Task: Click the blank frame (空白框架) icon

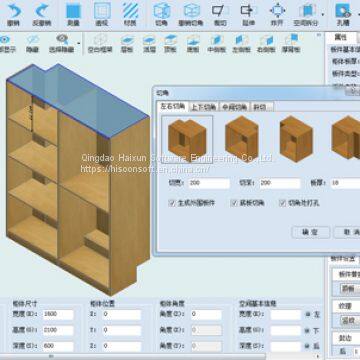Action: (x=100, y=40)
